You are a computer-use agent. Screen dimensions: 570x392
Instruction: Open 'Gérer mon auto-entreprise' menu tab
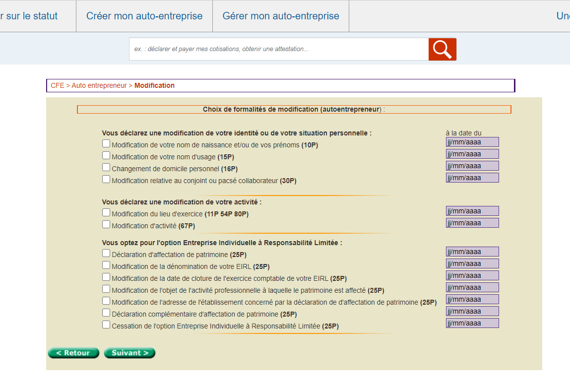[281, 16]
